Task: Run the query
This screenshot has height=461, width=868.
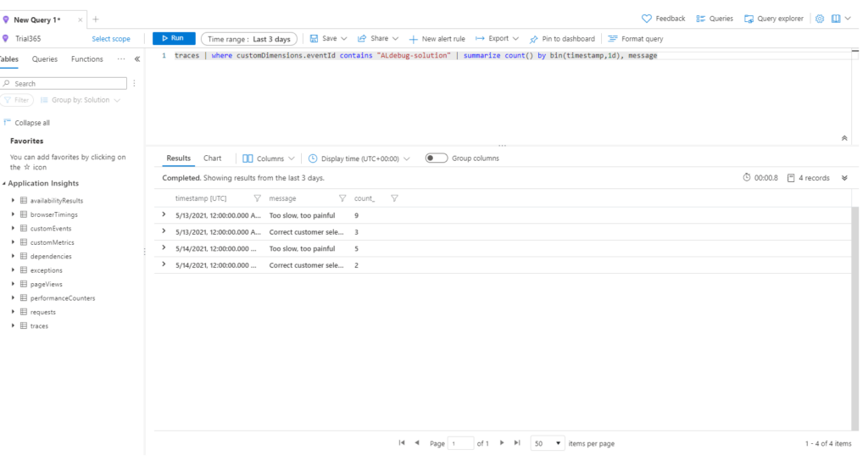Action: click(174, 38)
